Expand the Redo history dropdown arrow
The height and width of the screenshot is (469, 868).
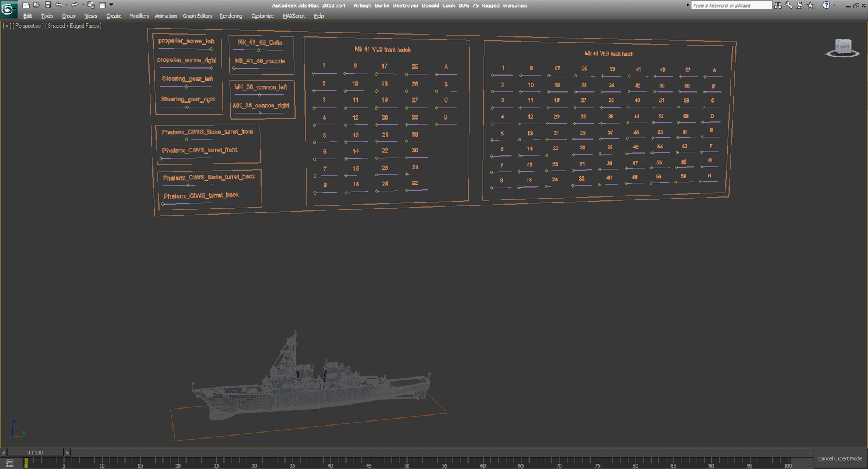[82, 5]
